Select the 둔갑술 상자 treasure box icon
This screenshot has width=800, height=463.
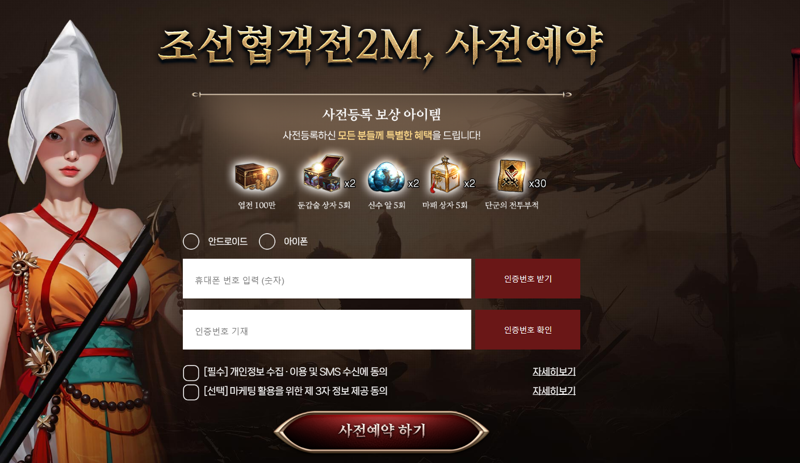[322, 175]
